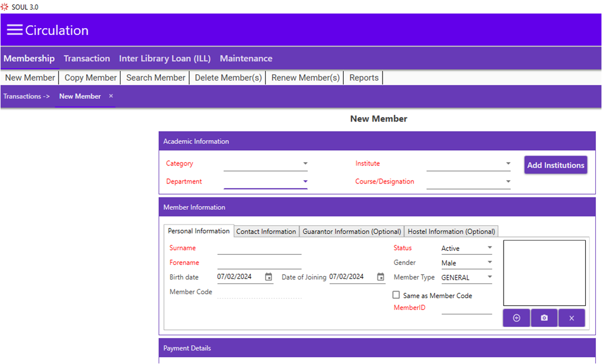Open the hamburger menu next to Circulation
This screenshot has height=364, width=602.
click(x=15, y=30)
